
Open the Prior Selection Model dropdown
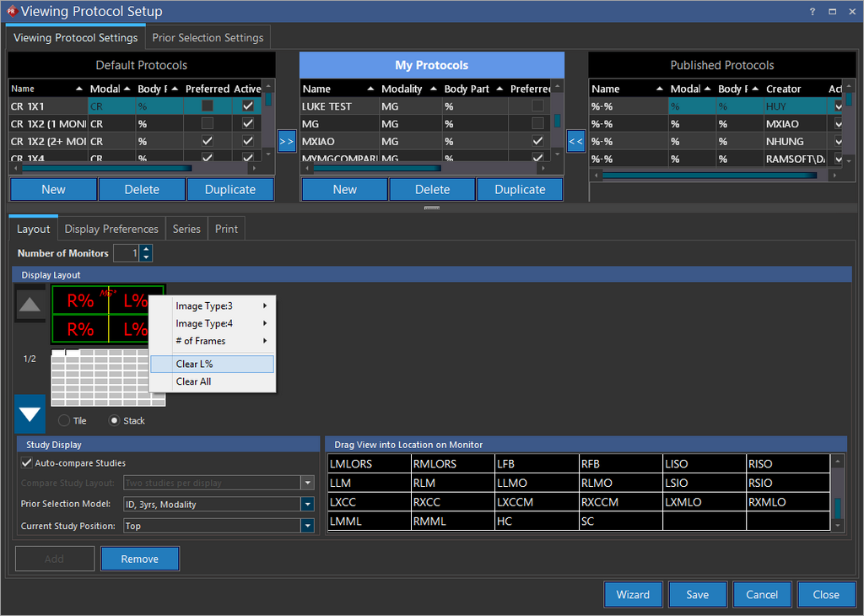(x=308, y=504)
